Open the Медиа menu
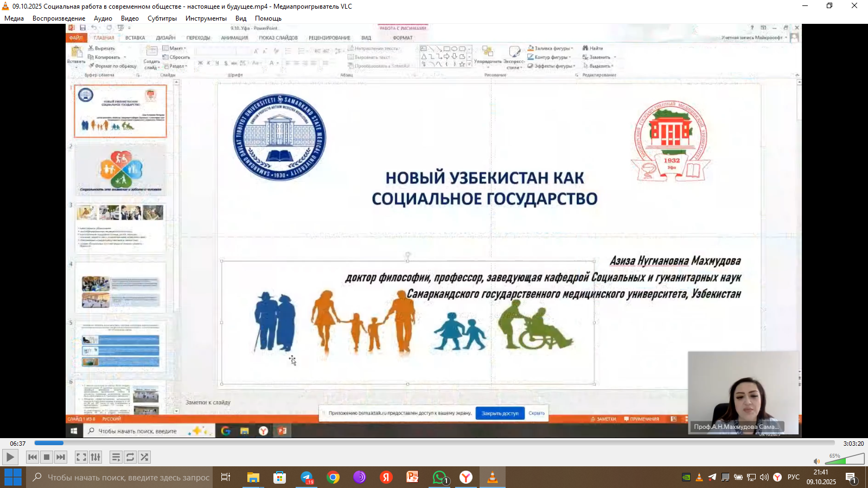 click(x=14, y=18)
